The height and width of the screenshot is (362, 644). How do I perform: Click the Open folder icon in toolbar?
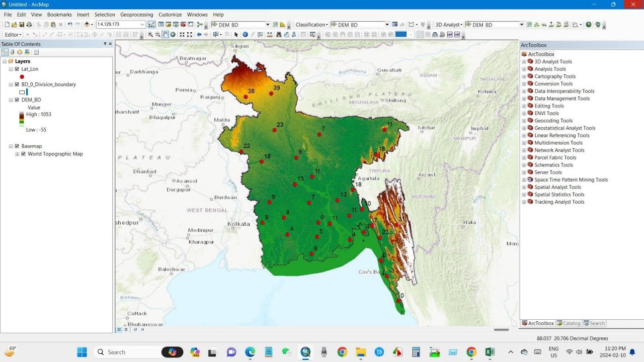click(14, 24)
